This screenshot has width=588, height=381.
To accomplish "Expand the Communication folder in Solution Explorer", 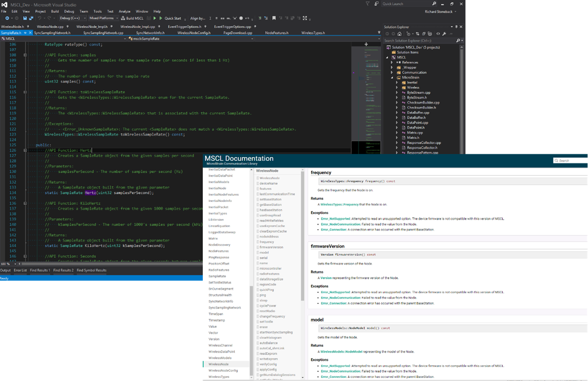I will 392,73.
